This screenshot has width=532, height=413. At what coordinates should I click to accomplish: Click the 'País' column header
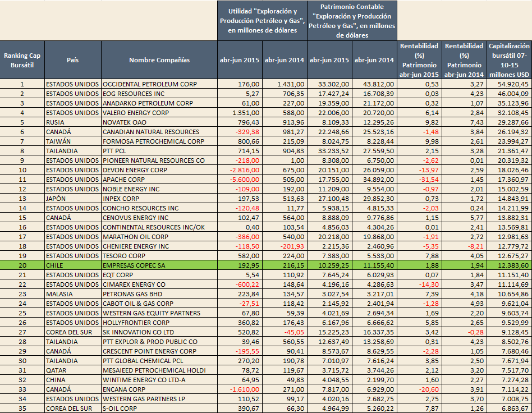[x=72, y=60]
